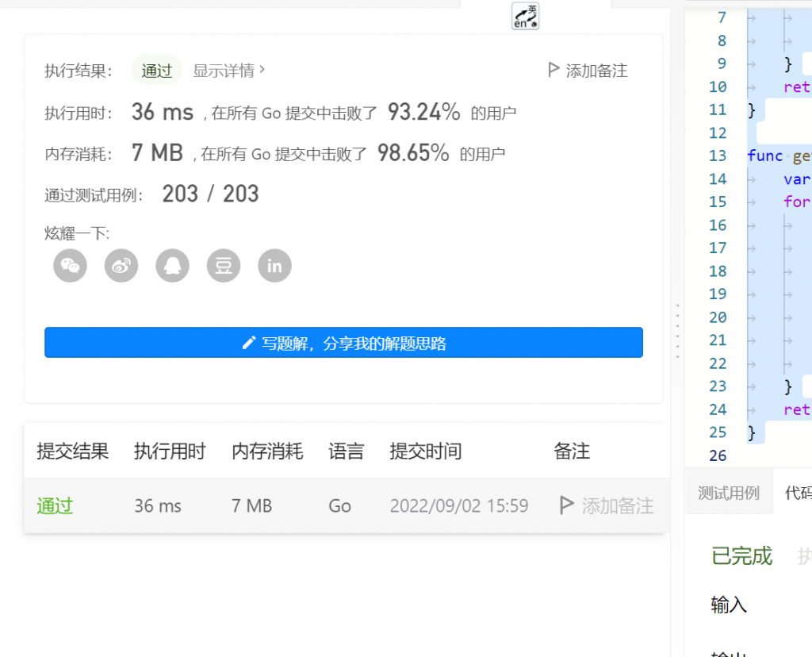Switch language using the en/英 icon

click(525, 16)
